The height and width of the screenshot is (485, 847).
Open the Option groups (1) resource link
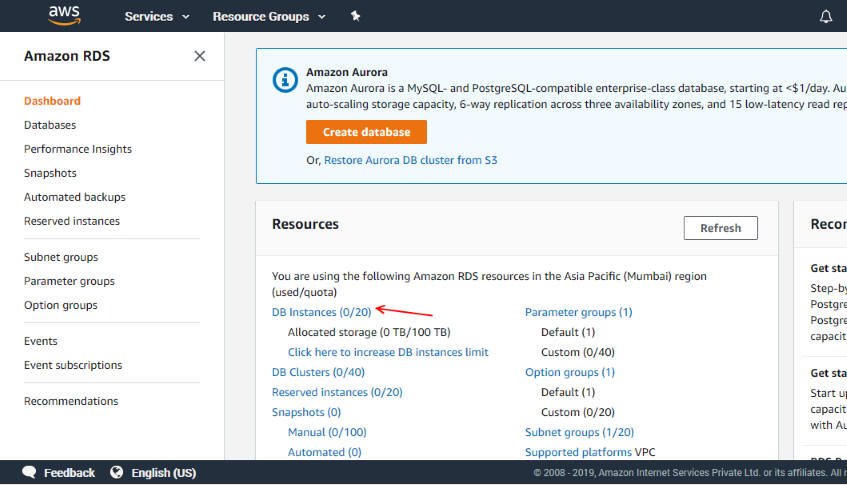pos(570,372)
